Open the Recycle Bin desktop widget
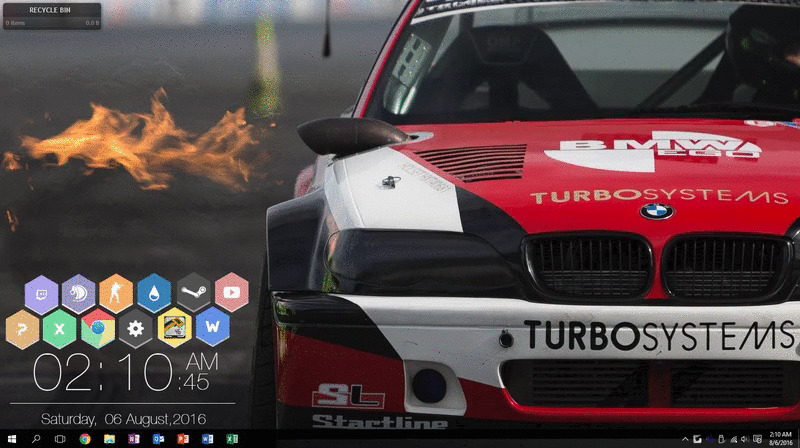Screen dimensions: 800x448 pos(52,16)
